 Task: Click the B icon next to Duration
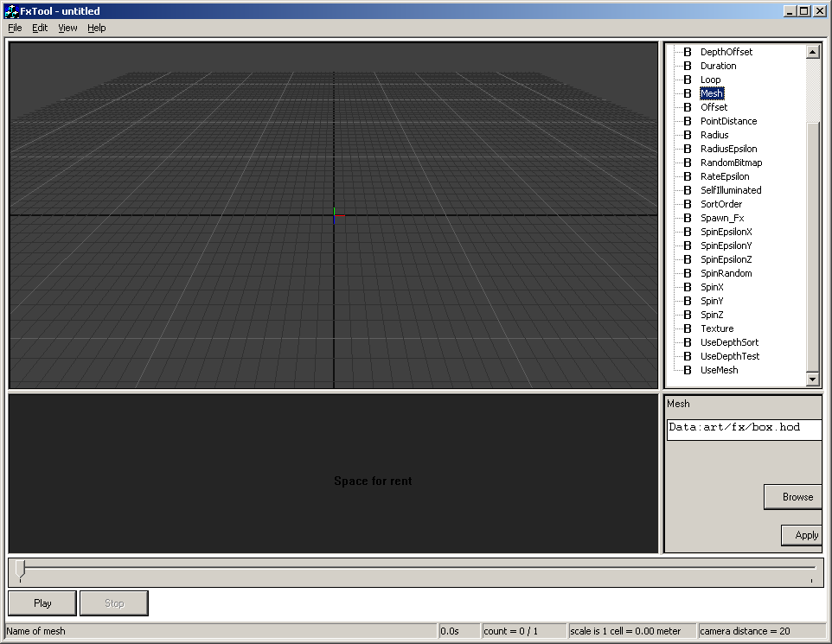coord(688,66)
